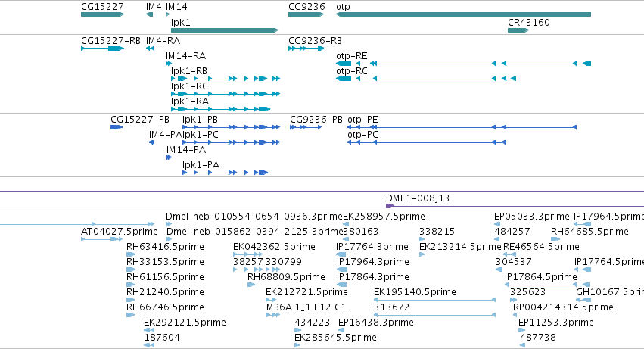The width and height of the screenshot is (644, 349).
Task: Click EST label EP05033.3prime
Action: (x=532, y=217)
